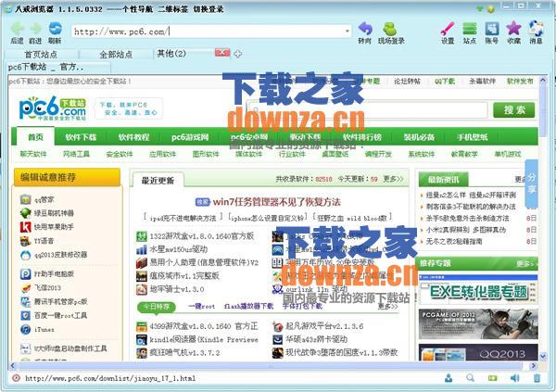Open messages (消息) icon

[536, 29]
